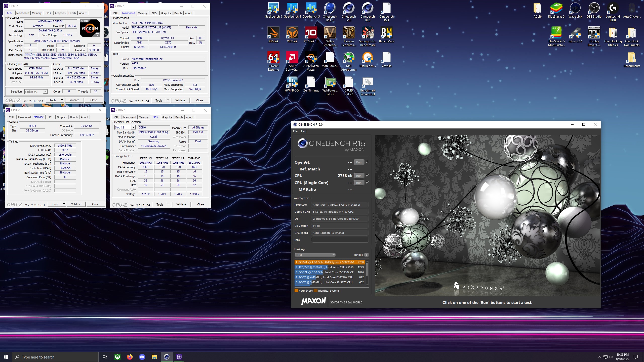Click Close in CPU-Z SPD window
Screen dimensions: 644x362
200,204
